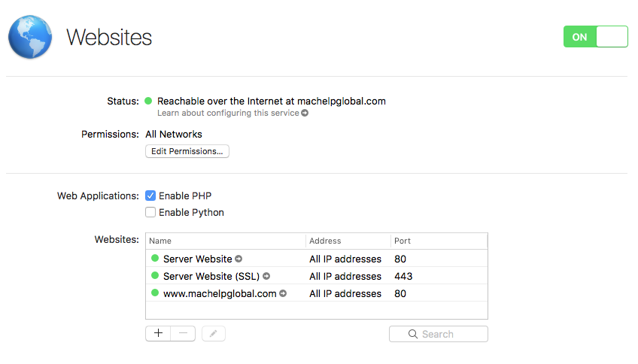
Task: Remove website using the minus button
Action: click(x=184, y=334)
